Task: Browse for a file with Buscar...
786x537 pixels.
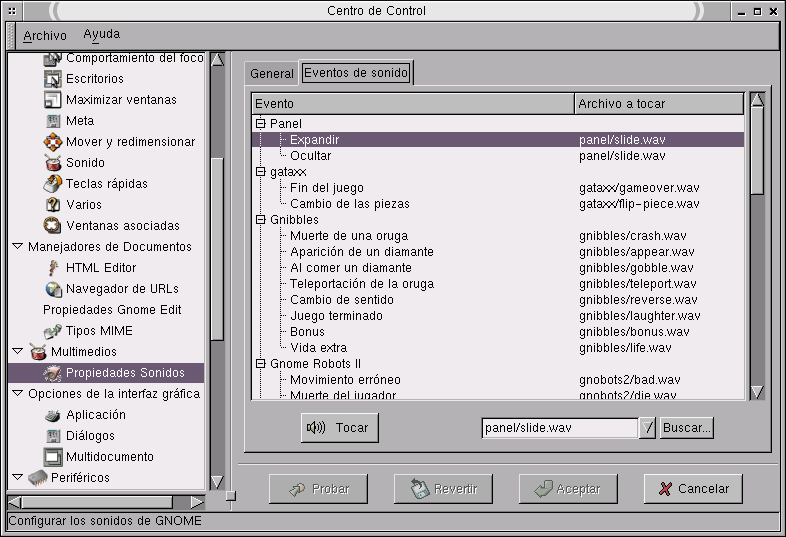Action: (686, 428)
